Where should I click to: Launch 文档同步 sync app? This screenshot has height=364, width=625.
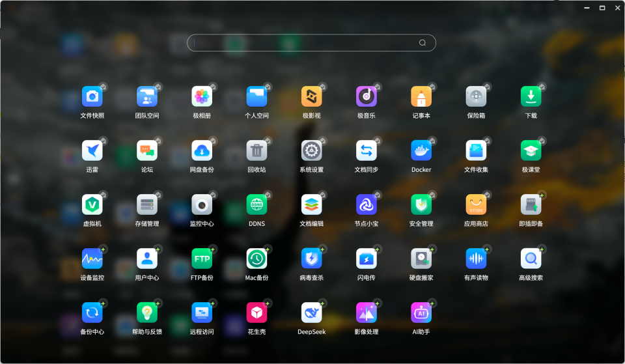[367, 150]
